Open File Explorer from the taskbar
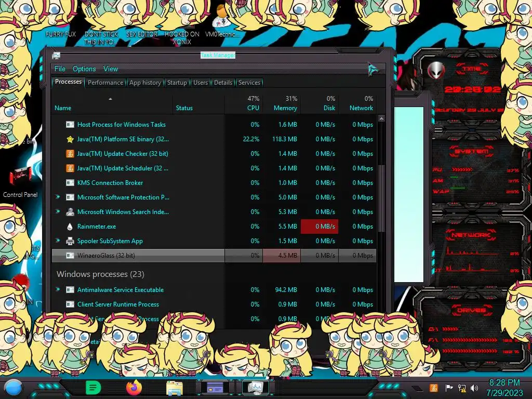This screenshot has height=399, width=532. pyautogui.click(x=175, y=388)
